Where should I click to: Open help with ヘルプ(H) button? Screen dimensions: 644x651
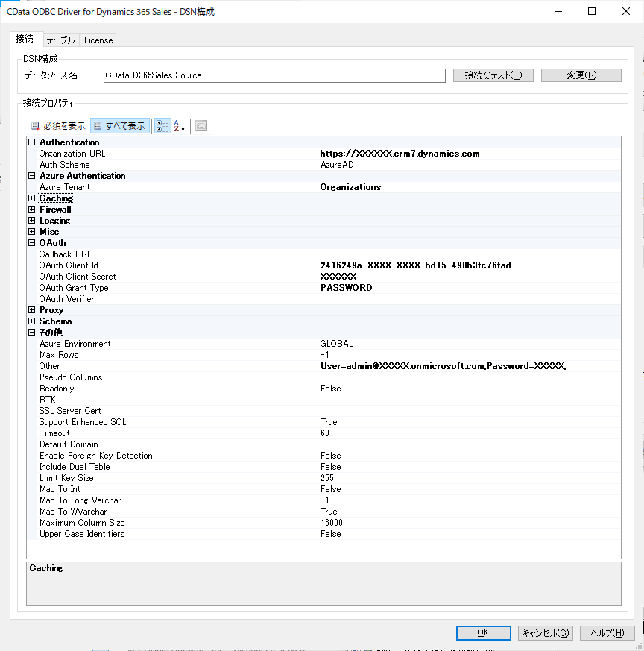[607, 633]
